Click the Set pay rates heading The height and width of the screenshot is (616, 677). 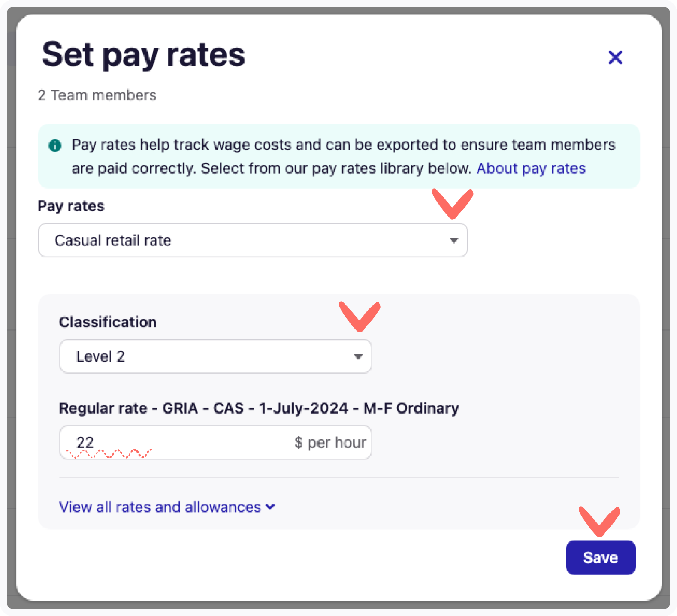(x=144, y=55)
